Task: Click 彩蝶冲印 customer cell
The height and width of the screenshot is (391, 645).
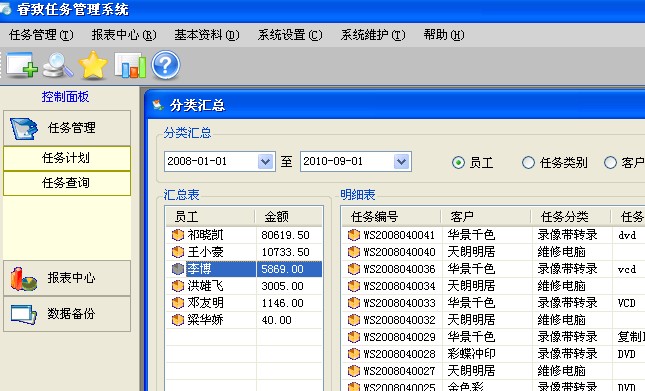Action: (x=471, y=354)
